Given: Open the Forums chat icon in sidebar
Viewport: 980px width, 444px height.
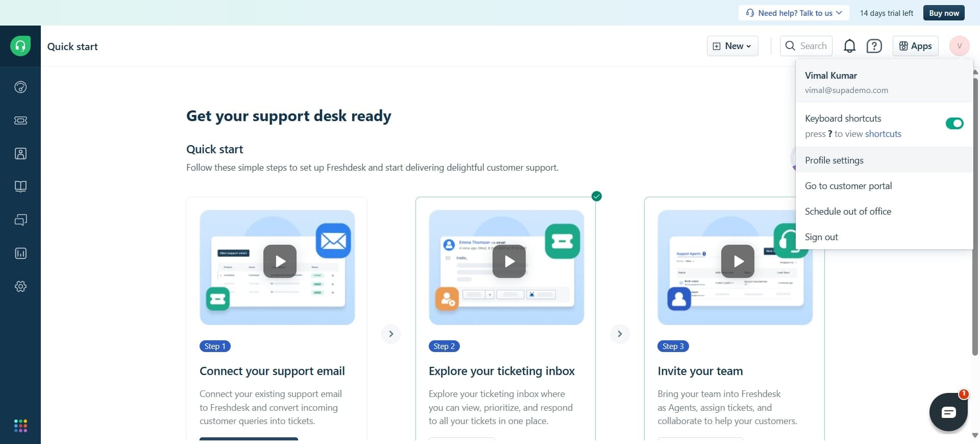Looking at the screenshot, I should (20, 220).
